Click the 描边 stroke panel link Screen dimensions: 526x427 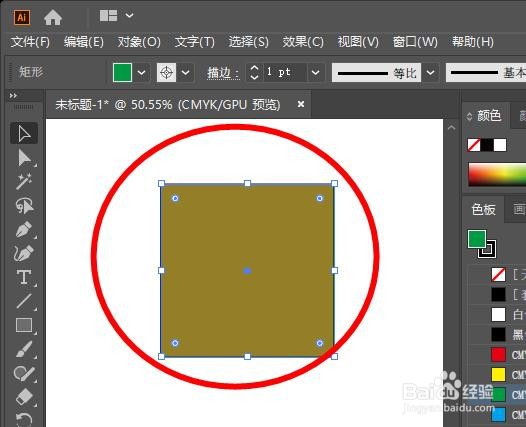223,73
